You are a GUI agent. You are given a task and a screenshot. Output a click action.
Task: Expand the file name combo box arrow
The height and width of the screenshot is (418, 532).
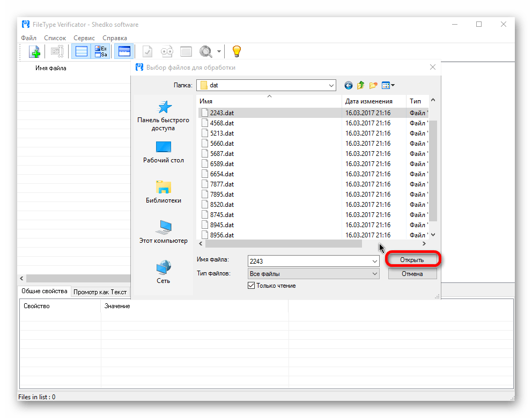tap(374, 261)
